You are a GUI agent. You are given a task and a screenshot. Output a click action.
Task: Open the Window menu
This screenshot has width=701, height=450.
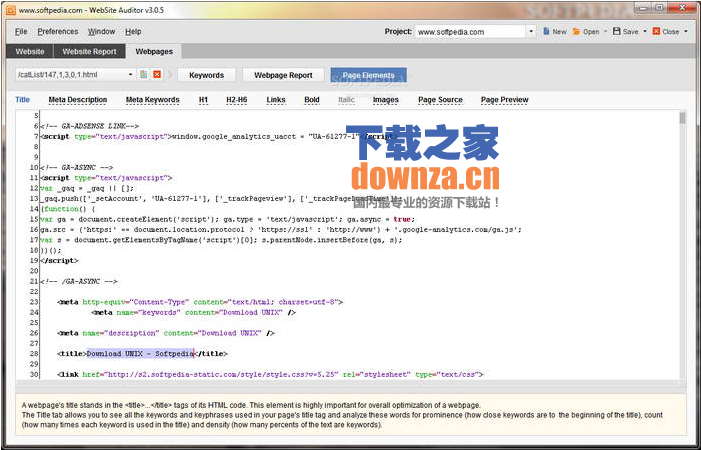click(x=101, y=31)
